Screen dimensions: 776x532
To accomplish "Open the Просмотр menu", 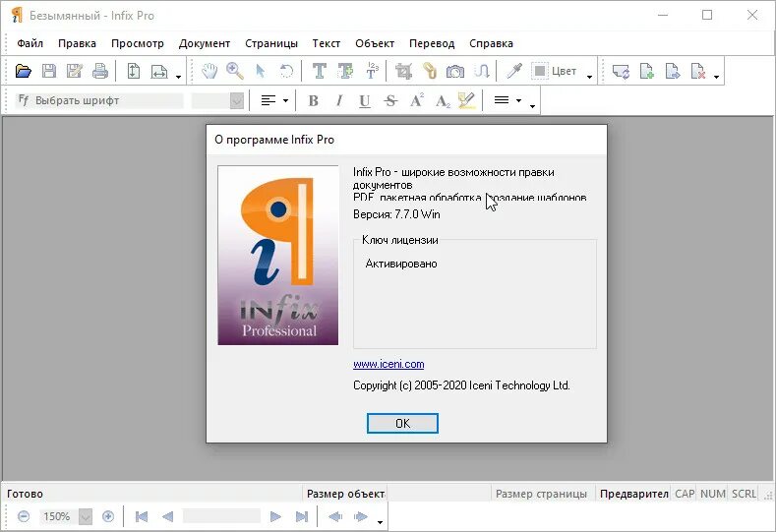I will click(x=138, y=43).
